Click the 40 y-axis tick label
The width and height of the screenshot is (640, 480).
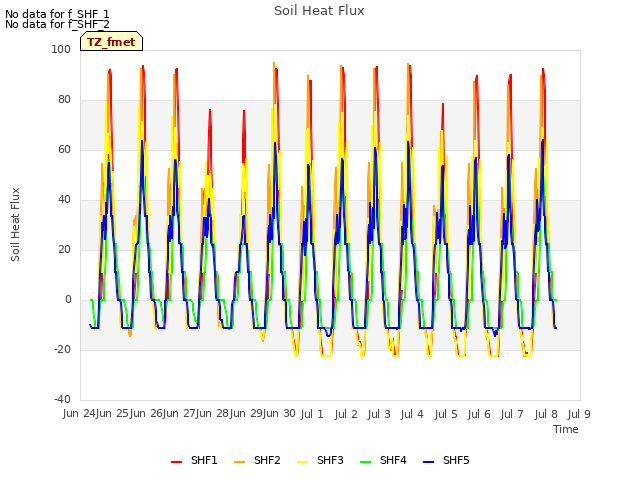[x=64, y=200]
